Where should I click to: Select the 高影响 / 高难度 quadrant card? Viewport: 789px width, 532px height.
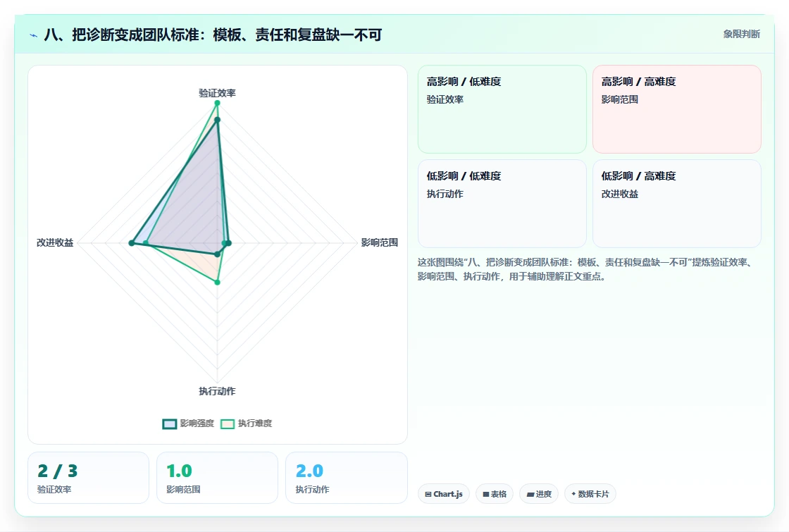tap(677, 109)
